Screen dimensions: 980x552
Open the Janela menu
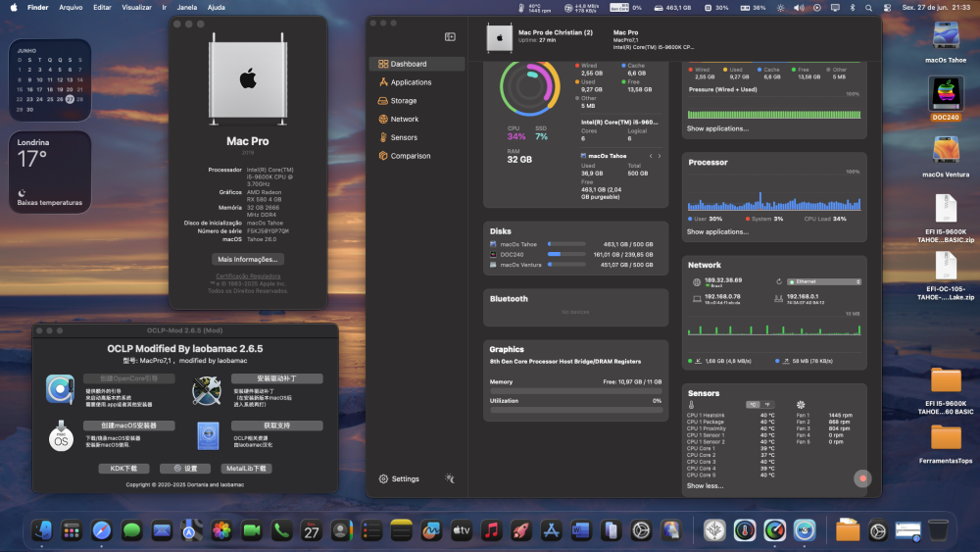[x=187, y=8]
